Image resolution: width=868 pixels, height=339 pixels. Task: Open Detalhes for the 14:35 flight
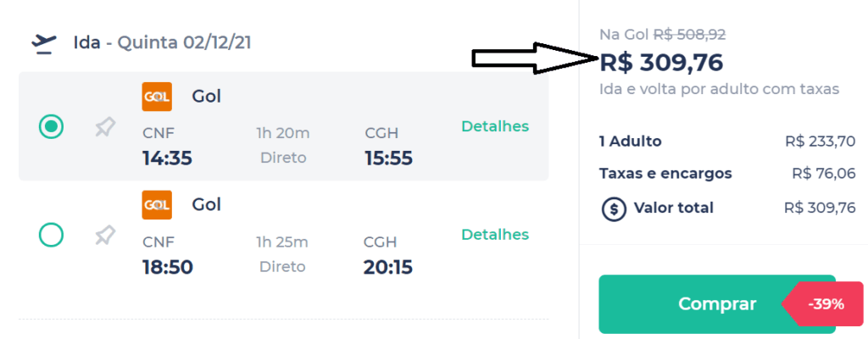495,126
